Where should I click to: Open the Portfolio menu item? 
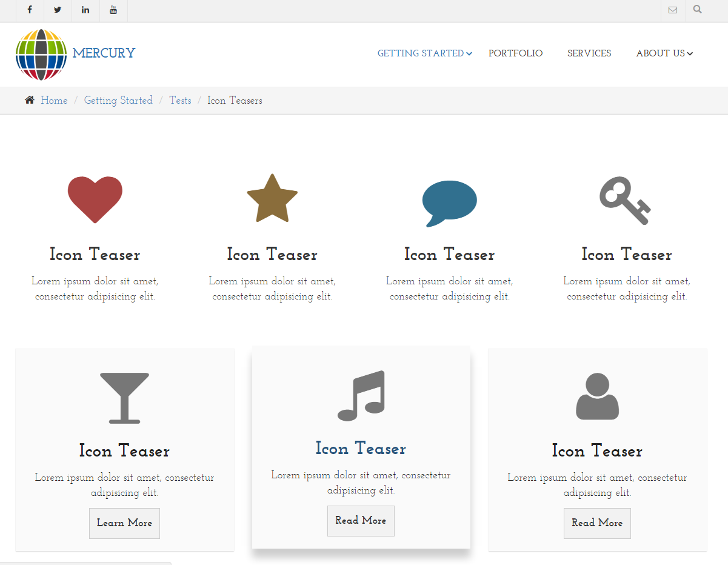[515, 53]
